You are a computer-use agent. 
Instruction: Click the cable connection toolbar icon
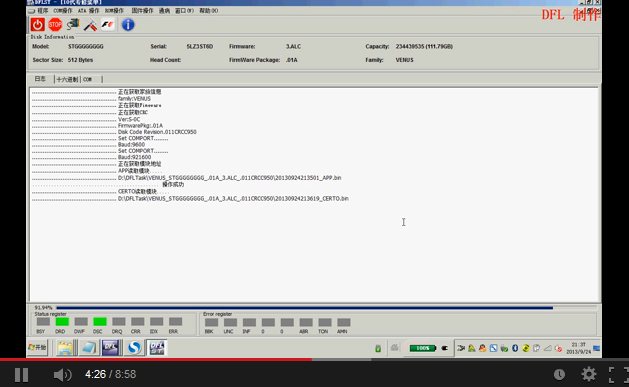tap(73, 25)
